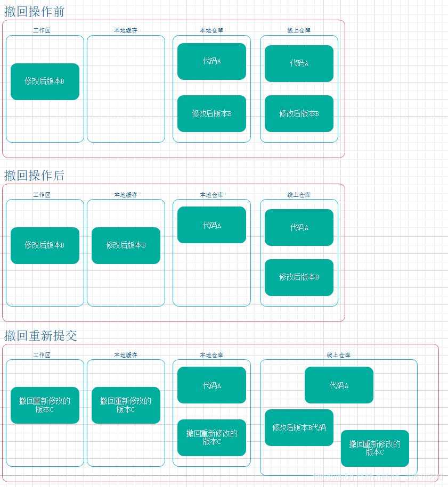The height and width of the screenshot is (487, 448).
Task: Select 撤回重新修改的版本C in 线上仓库
Action: 375,448
